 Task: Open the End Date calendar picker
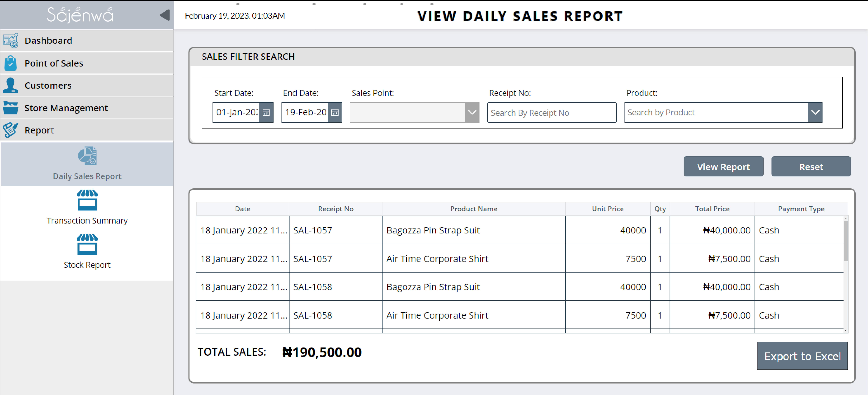click(335, 112)
